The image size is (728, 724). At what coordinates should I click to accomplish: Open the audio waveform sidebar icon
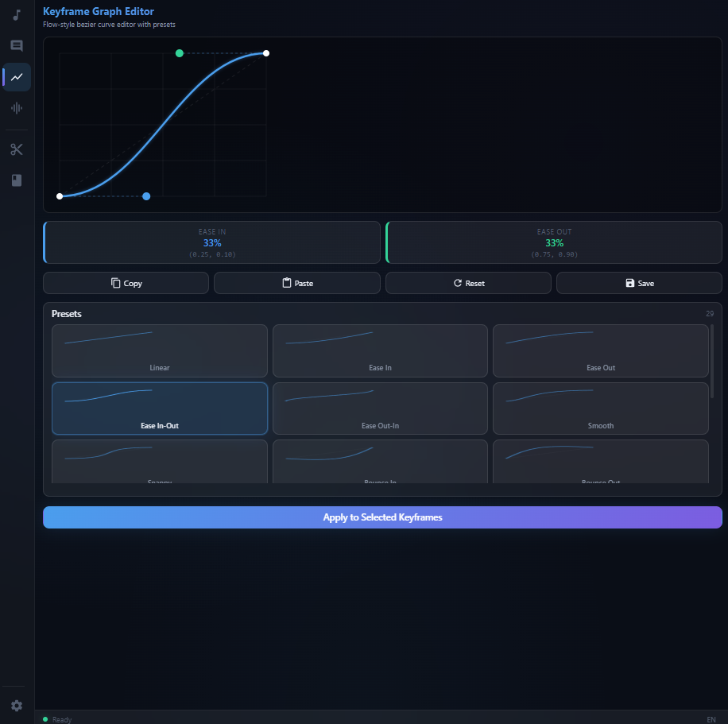[x=17, y=108]
